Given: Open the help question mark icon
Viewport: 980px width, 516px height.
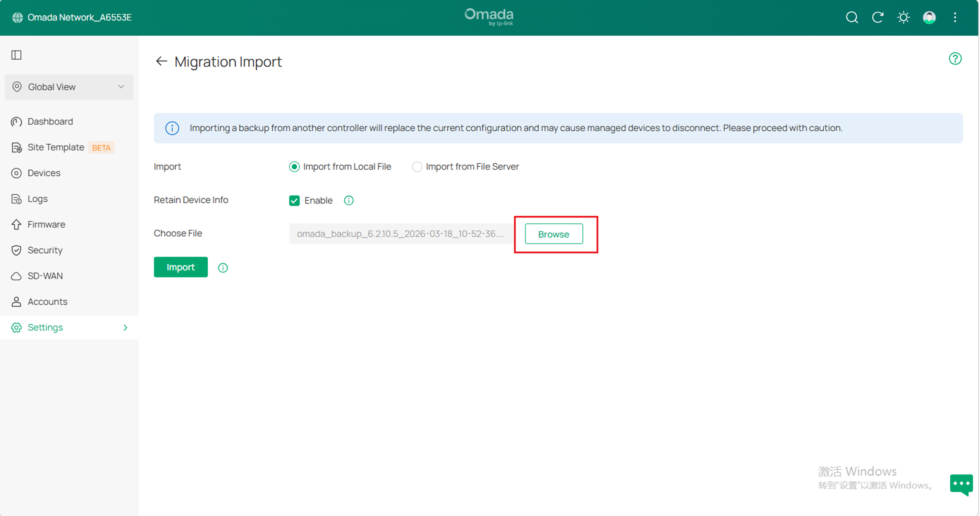Looking at the screenshot, I should [955, 58].
